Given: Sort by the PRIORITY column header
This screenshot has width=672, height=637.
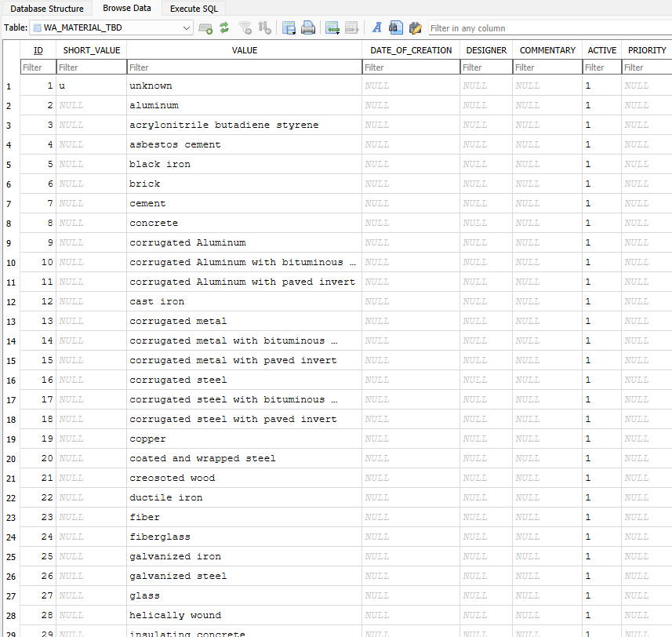Looking at the screenshot, I should (647, 50).
